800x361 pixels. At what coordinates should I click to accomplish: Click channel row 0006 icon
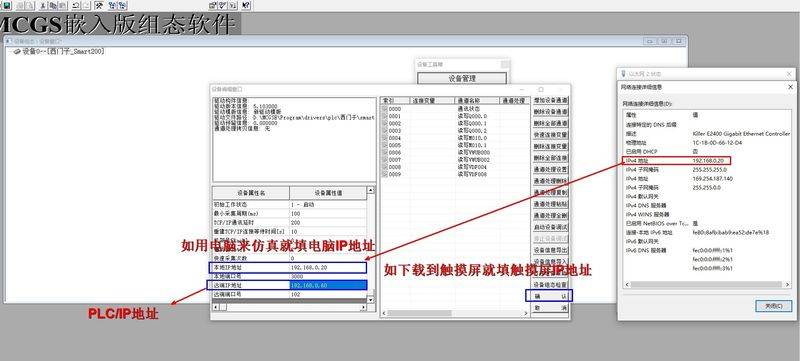385,152
